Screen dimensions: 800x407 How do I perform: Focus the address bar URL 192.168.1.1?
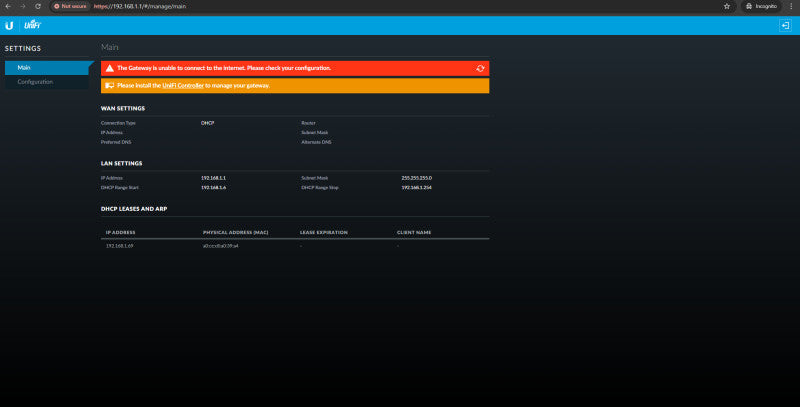coord(140,6)
